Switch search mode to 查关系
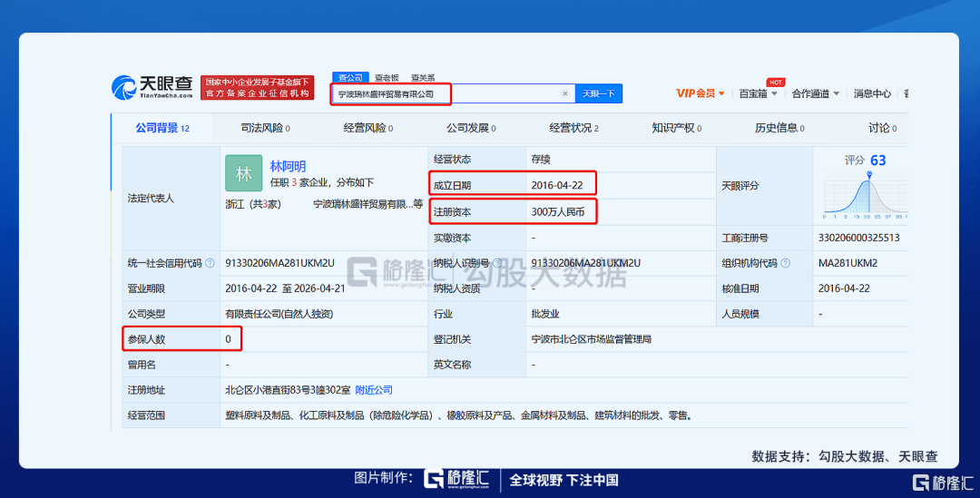This screenshot has height=498, width=980. [423, 78]
